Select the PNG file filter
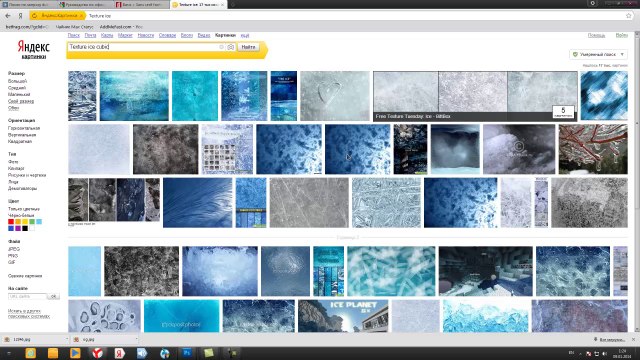The image size is (640, 360). [x=13, y=256]
